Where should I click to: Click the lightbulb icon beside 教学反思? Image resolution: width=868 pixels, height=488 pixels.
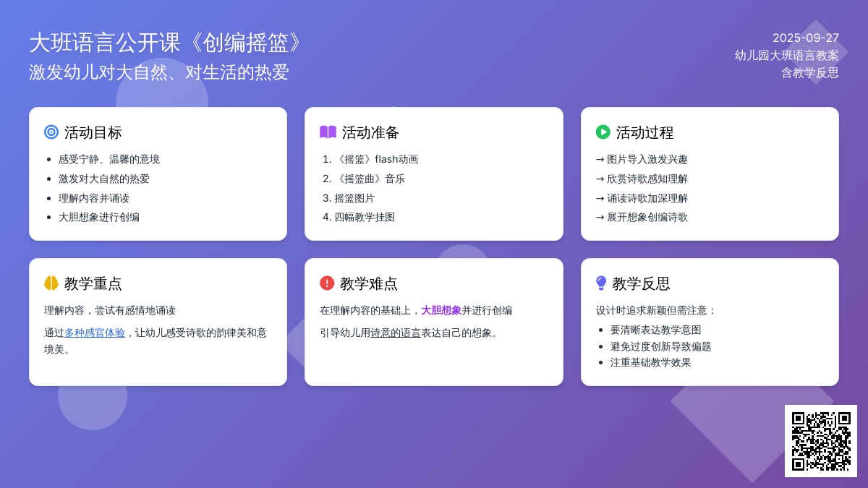(601, 283)
